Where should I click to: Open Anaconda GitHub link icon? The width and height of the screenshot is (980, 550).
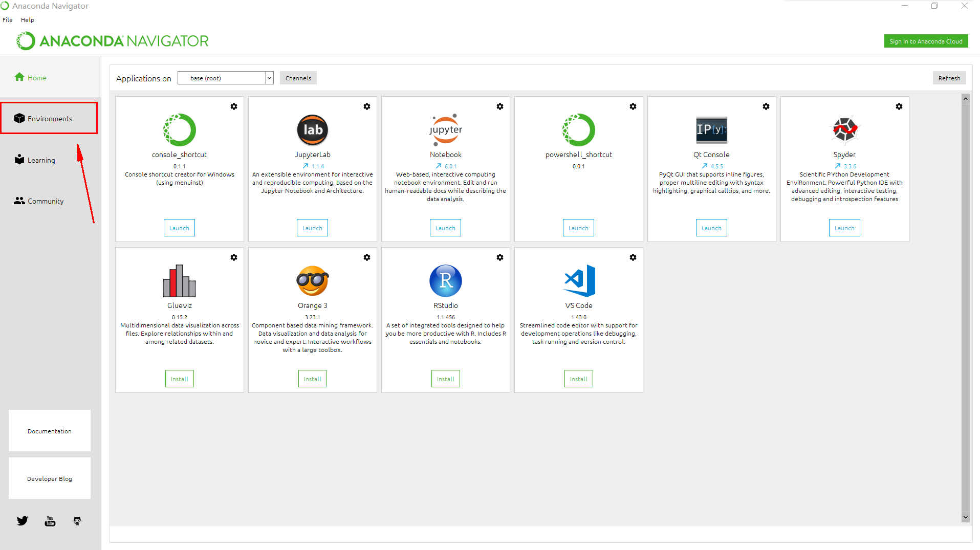[77, 521]
